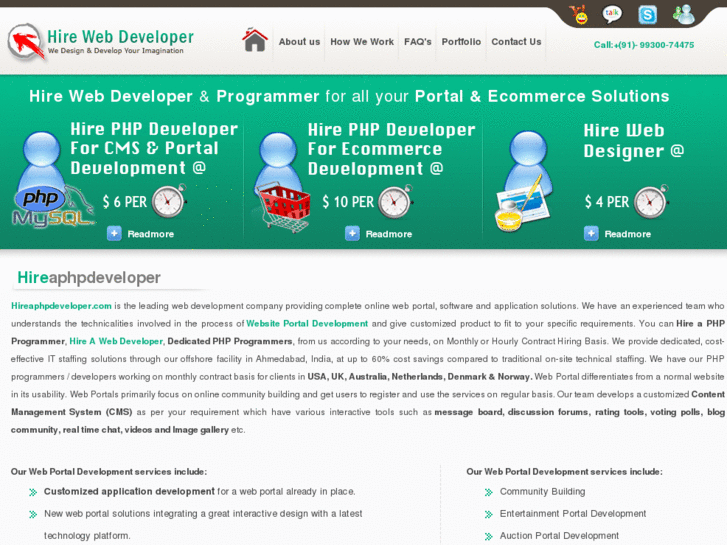727x545 pixels.
Task: Open the Contact Us menu item
Action: coord(516,42)
